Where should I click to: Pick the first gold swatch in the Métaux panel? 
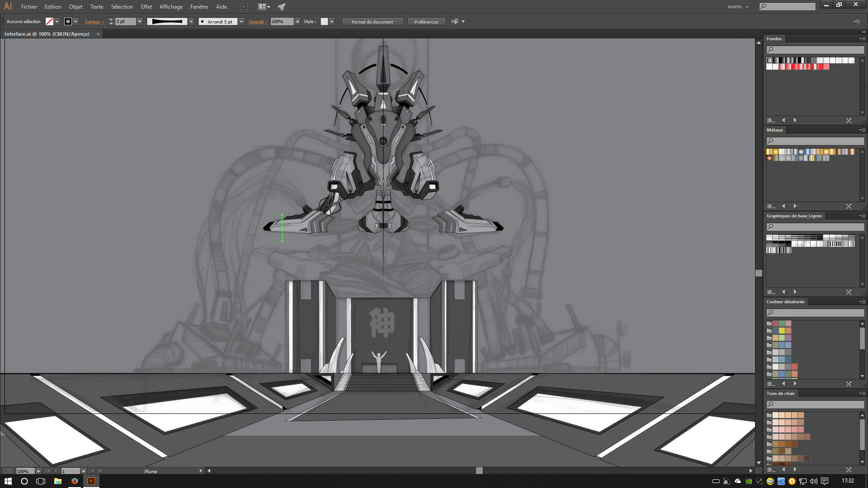(769, 152)
